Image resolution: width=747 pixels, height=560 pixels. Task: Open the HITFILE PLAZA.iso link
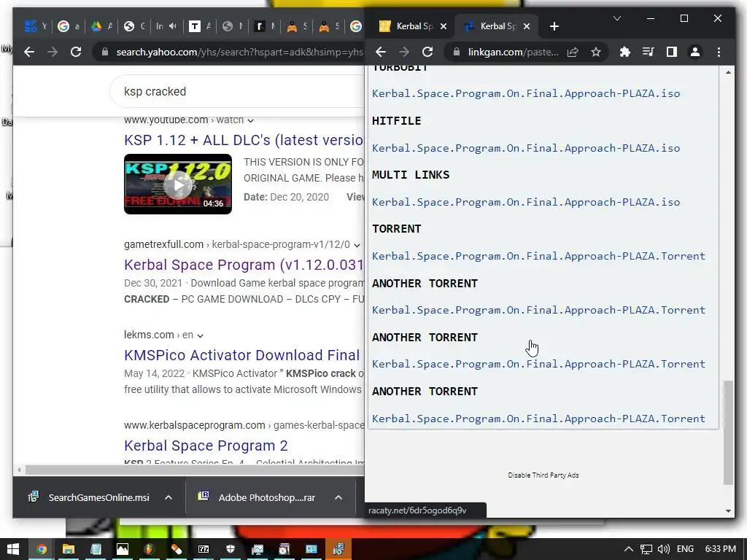526,148
